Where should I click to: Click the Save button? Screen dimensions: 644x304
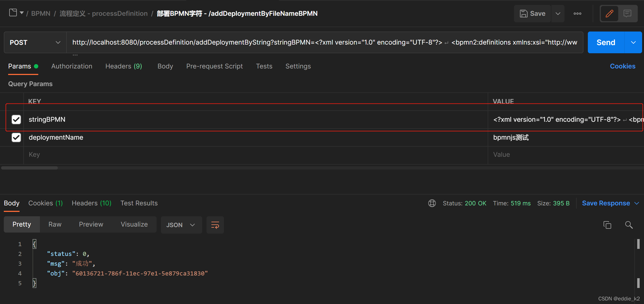(532, 13)
